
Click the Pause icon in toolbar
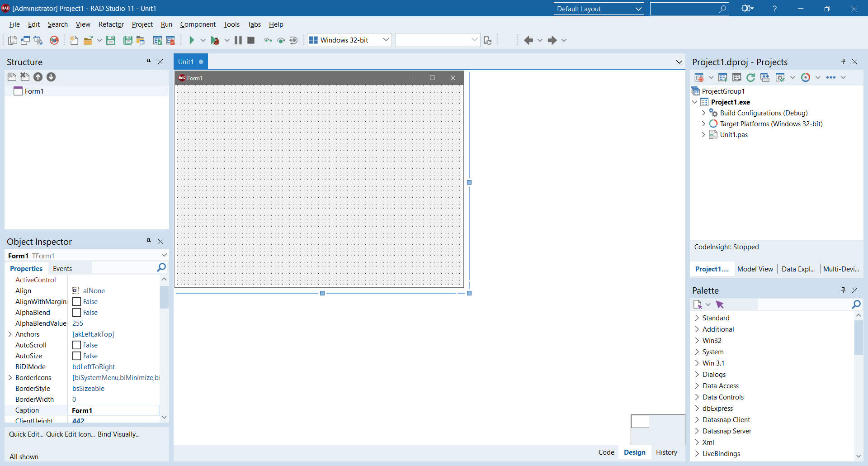coord(238,40)
